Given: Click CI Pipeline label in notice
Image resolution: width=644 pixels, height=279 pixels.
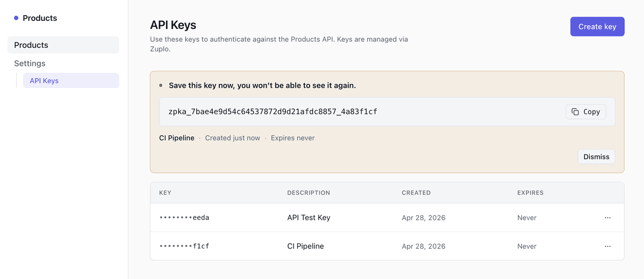Looking at the screenshot, I should 177,138.
